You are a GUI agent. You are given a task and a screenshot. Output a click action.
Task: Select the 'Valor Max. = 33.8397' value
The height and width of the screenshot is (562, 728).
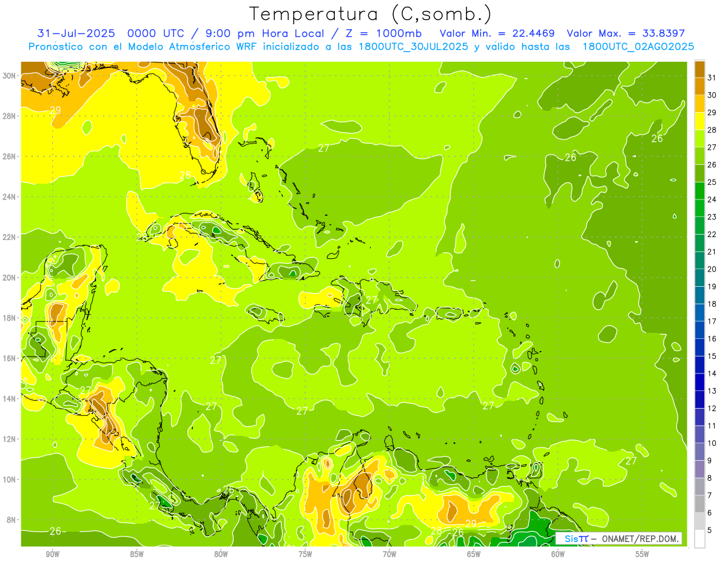[625, 33]
